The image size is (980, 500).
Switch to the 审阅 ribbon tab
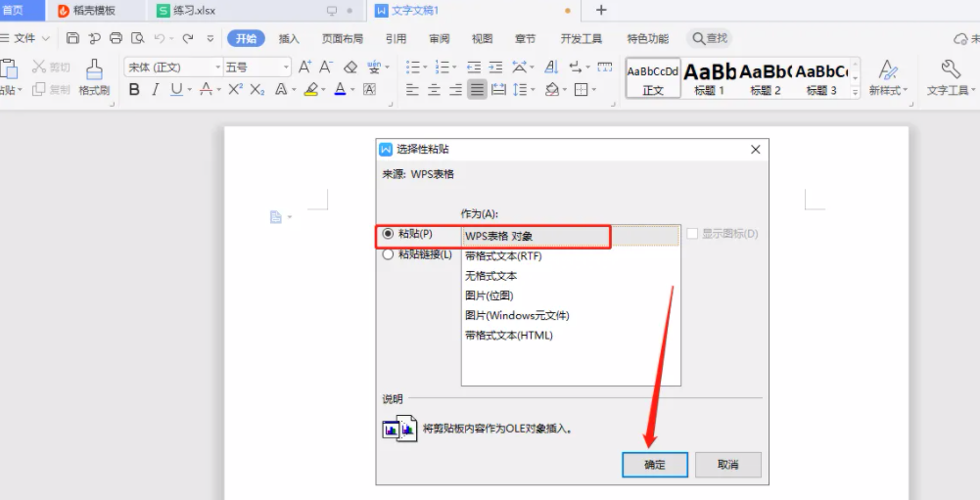tap(439, 39)
